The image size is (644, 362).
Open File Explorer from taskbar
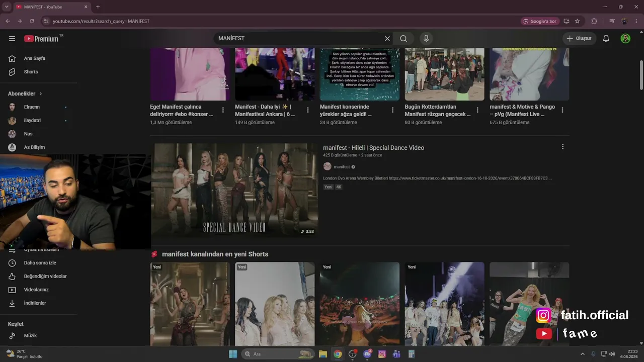tap(323, 354)
